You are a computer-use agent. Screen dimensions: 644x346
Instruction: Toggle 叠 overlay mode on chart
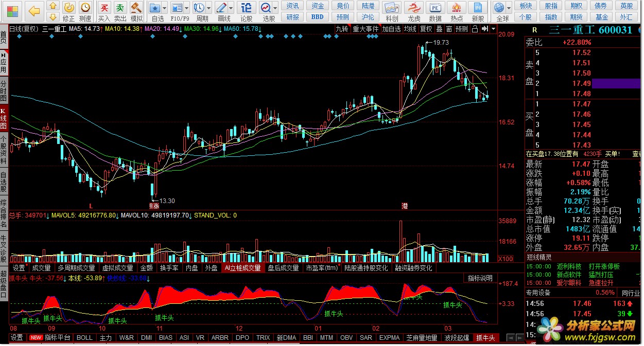tap(439, 29)
